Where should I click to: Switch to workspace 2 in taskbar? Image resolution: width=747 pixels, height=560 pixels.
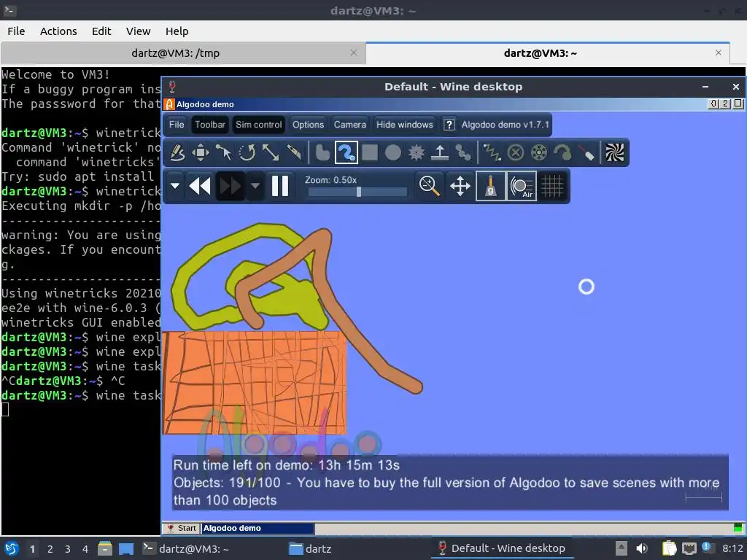pos(50,549)
